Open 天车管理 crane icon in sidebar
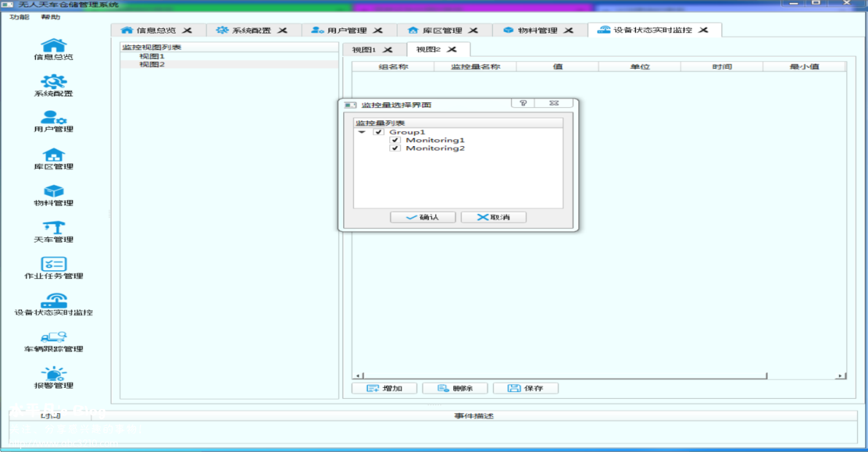This screenshot has height=452, width=868. [53, 227]
